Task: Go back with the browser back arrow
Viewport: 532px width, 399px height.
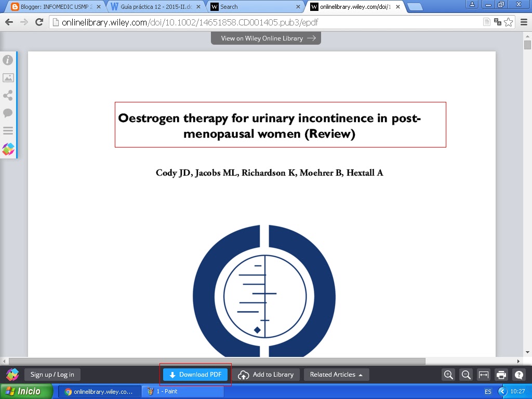Action: (9, 22)
